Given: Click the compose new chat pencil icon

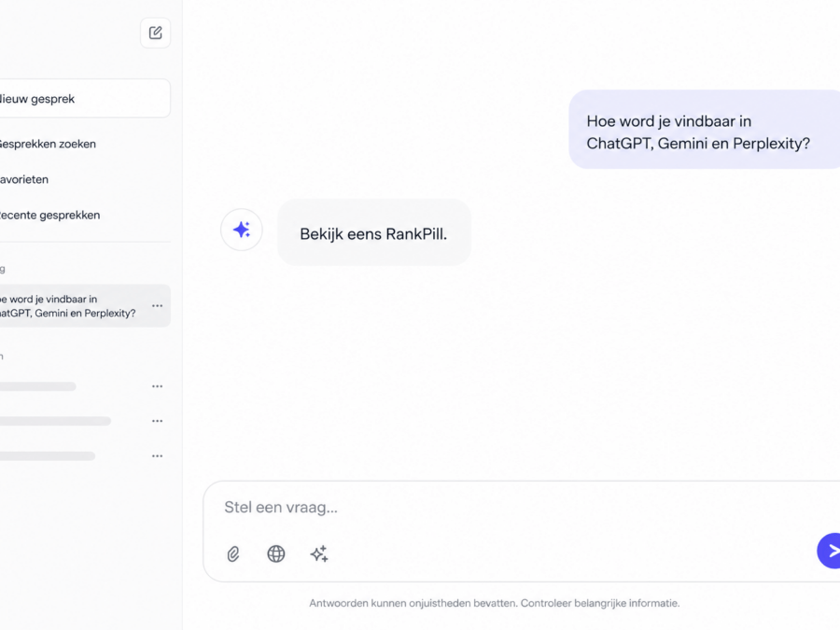Looking at the screenshot, I should (x=155, y=33).
